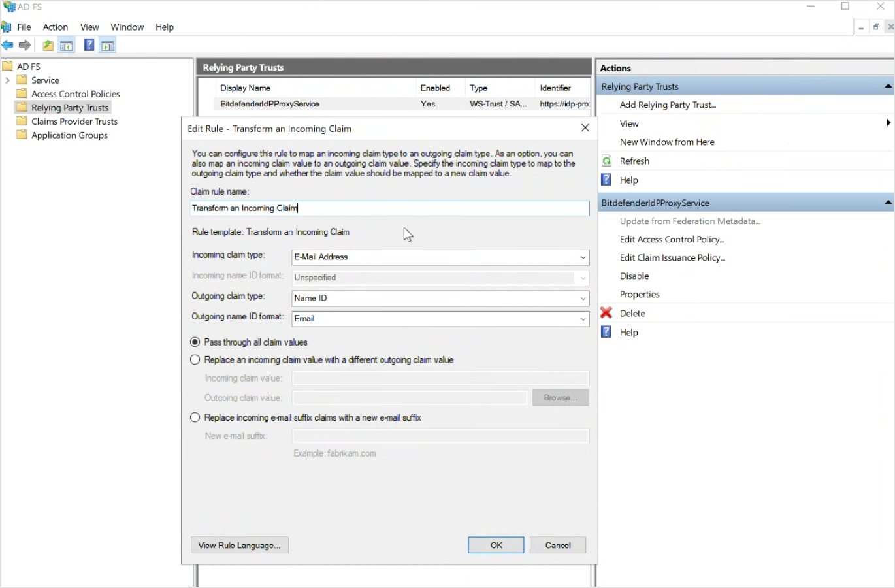The height and width of the screenshot is (588, 895).
Task: Select the BitdefenderIdPProxyService row
Action: [403, 104]
